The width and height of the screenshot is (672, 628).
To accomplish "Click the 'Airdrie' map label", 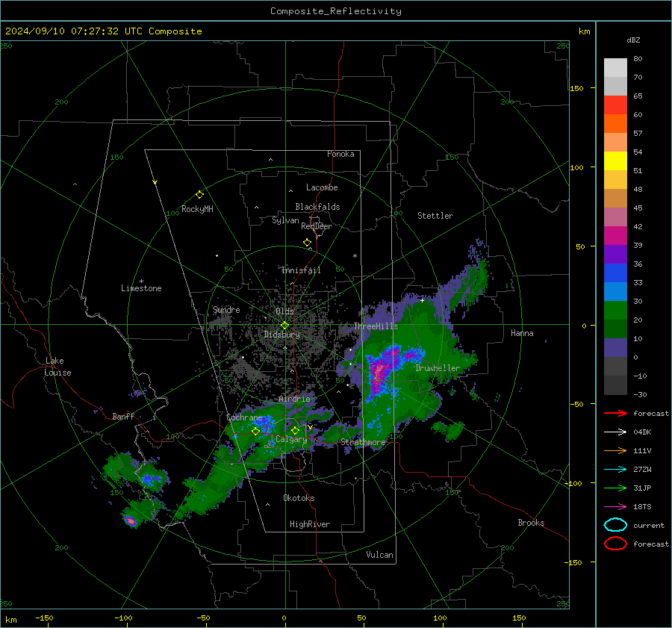I will [x=294, y=399].
